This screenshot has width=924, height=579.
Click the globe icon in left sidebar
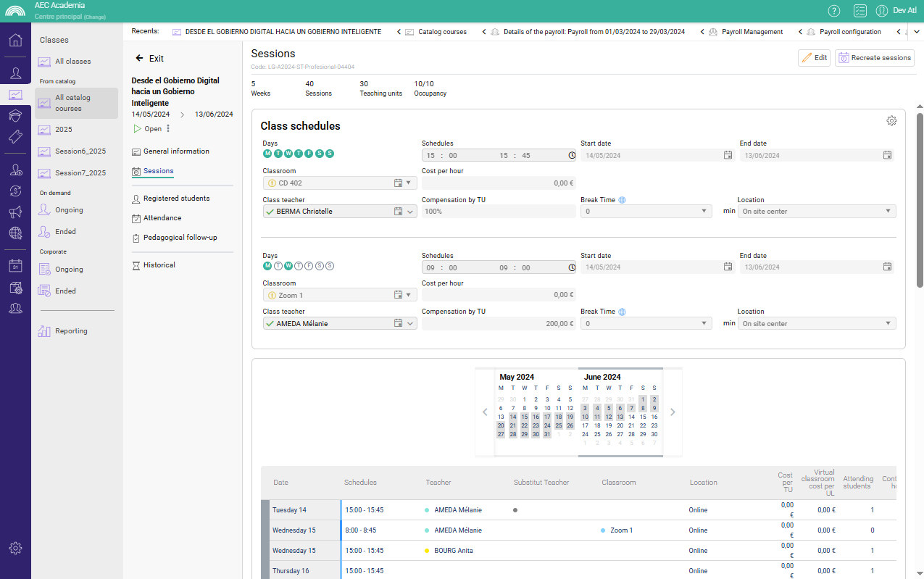tap(15, 233)
